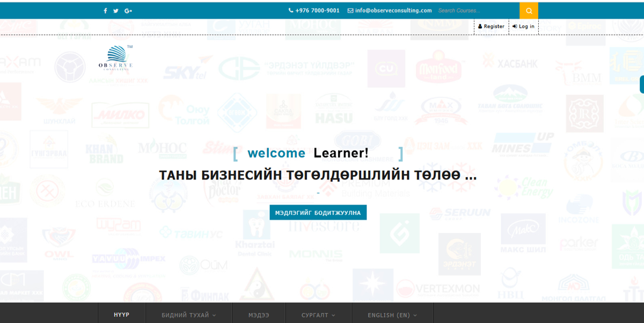The height and width of the screenshot is (323, 644).
Task: Open the Twitter profile icon
Action: (x=116, y=11)
